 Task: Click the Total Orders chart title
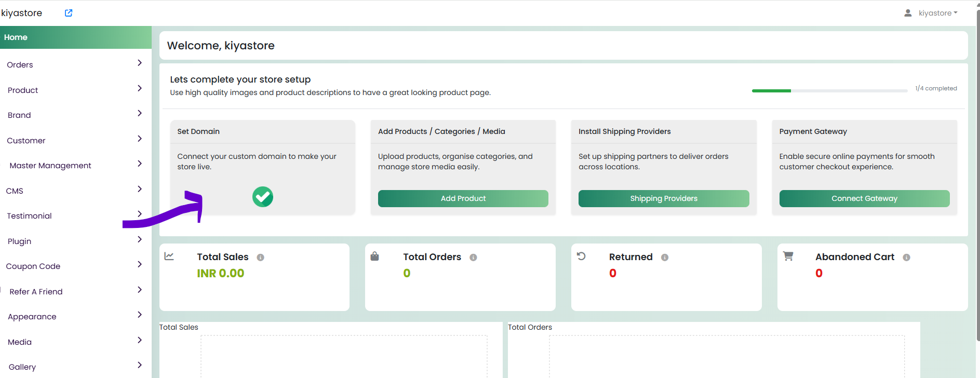[x=530, y=327]
